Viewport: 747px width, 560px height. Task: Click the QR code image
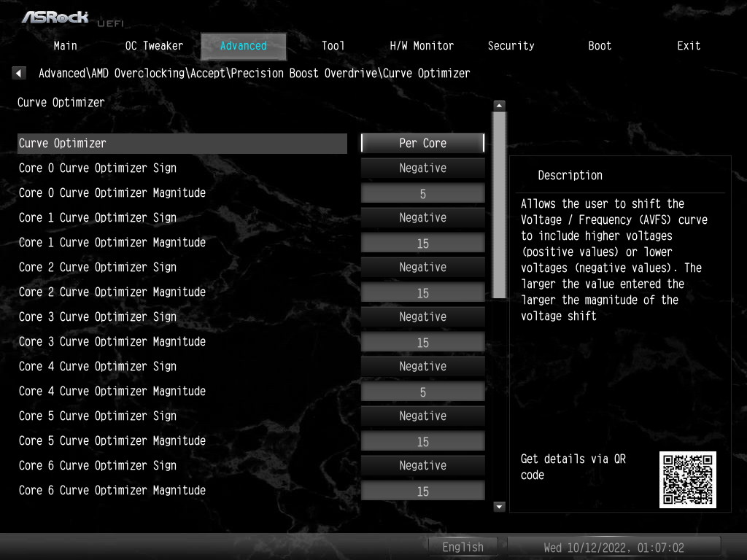(687, 480)
